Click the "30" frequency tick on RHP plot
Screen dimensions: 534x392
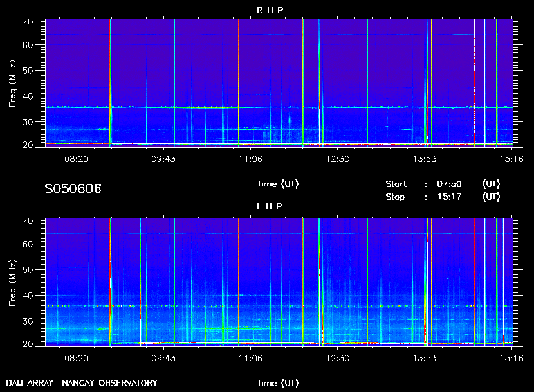pyautogui.click(x=28, y=122)
